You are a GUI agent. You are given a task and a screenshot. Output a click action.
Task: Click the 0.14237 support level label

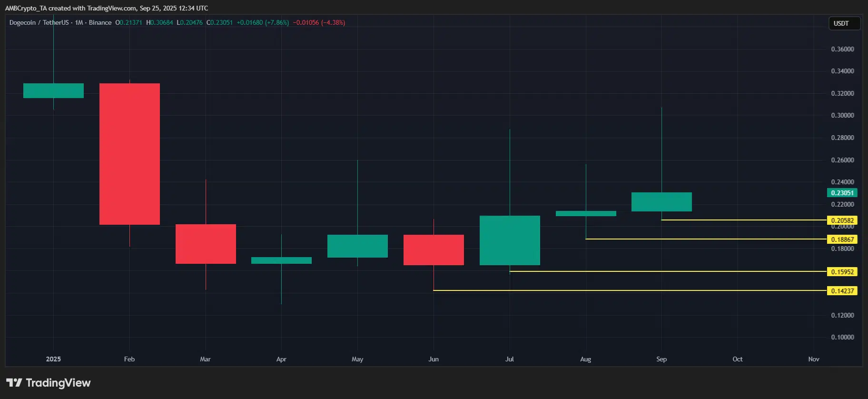[842, 291]
